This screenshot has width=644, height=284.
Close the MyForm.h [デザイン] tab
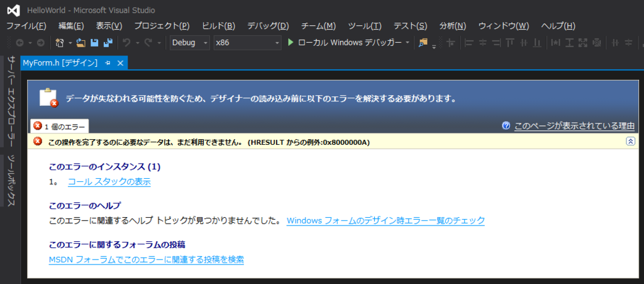point(120,63)
